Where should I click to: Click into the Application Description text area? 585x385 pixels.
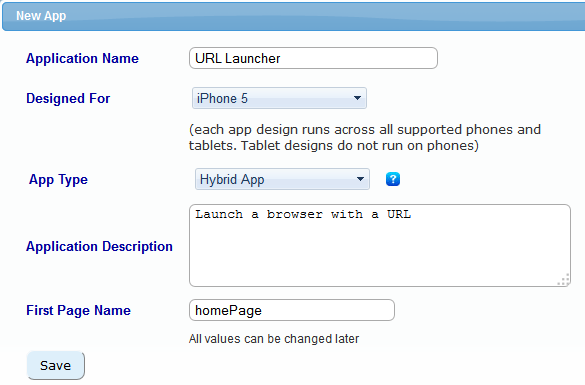tap(380, 245)
